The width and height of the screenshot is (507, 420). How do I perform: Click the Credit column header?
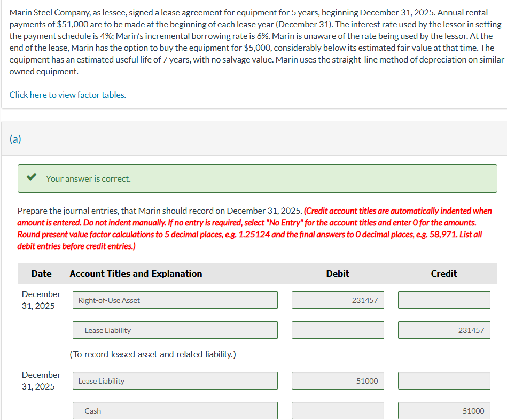pyautogui.click(x=444, y=274)
